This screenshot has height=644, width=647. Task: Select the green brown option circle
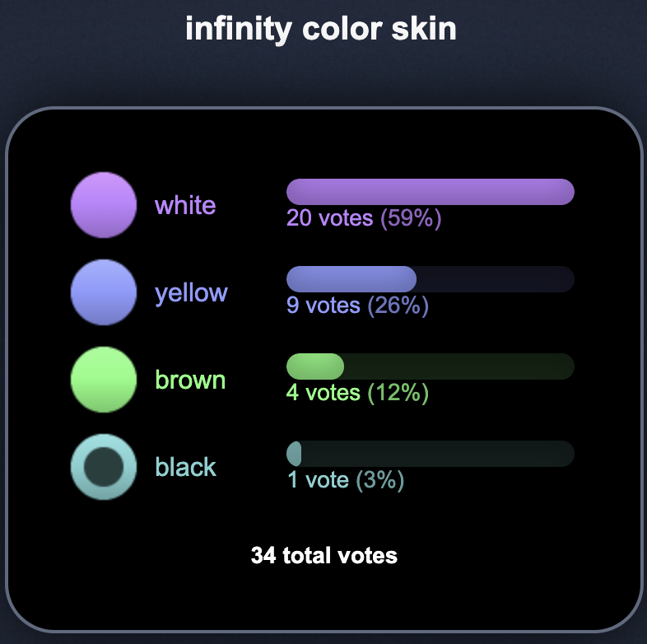[104, 380]
